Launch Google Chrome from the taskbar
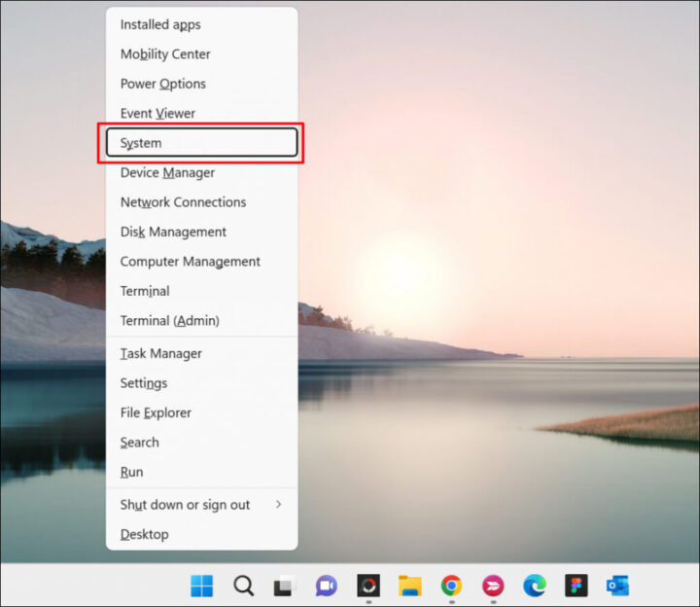The height and width of the screenshot is (607, 700). pos(451,586)
